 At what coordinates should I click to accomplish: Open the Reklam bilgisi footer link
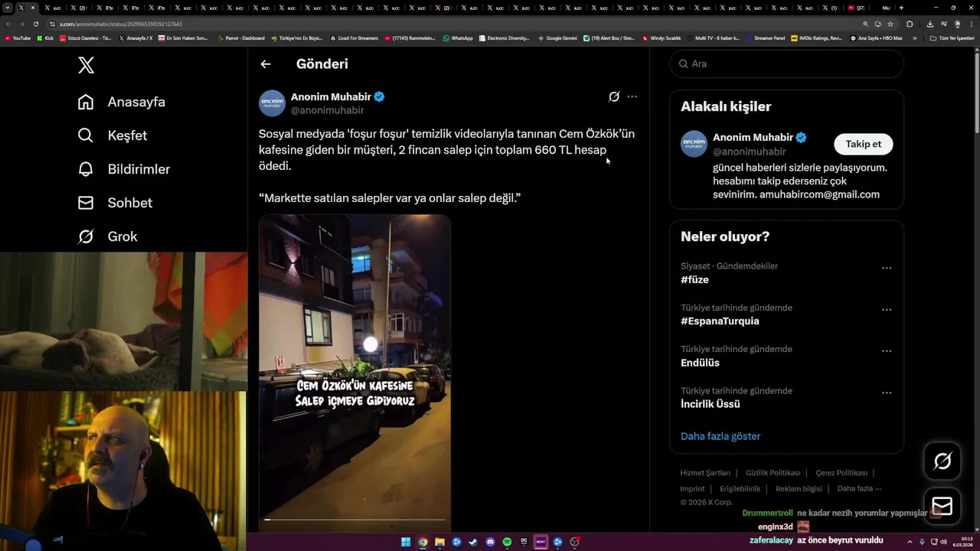(x=799, y=489)
